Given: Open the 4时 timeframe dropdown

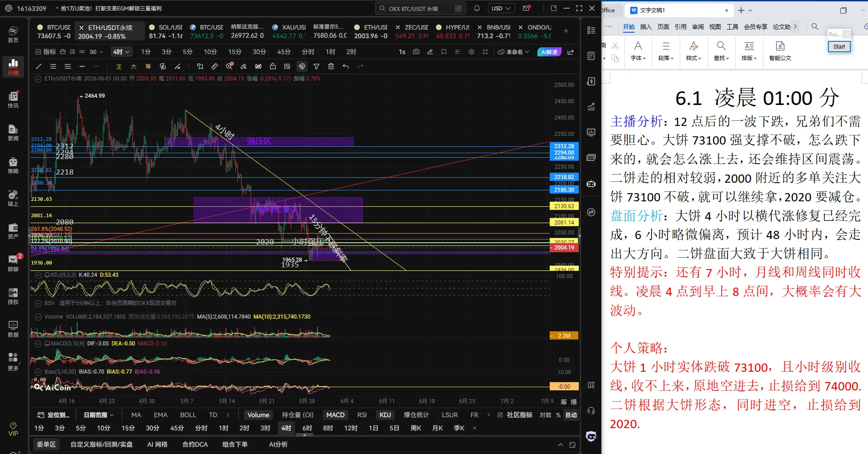Looking at the screenshot, I should click(121, 52).
